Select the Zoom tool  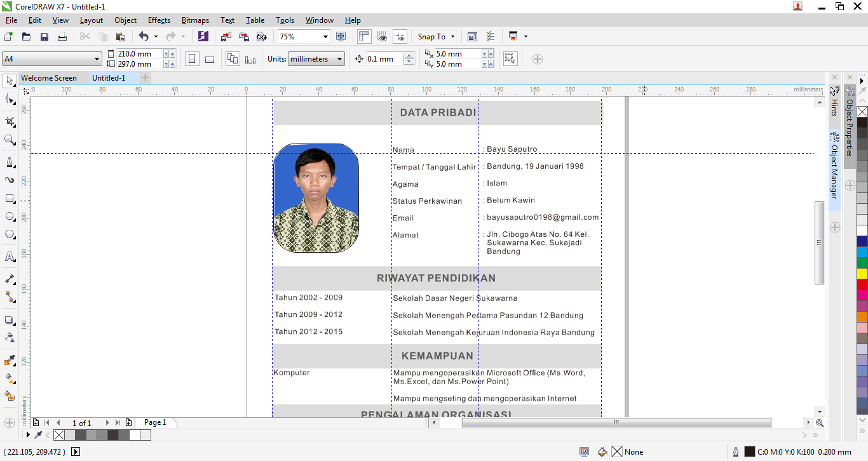point(9,139)
